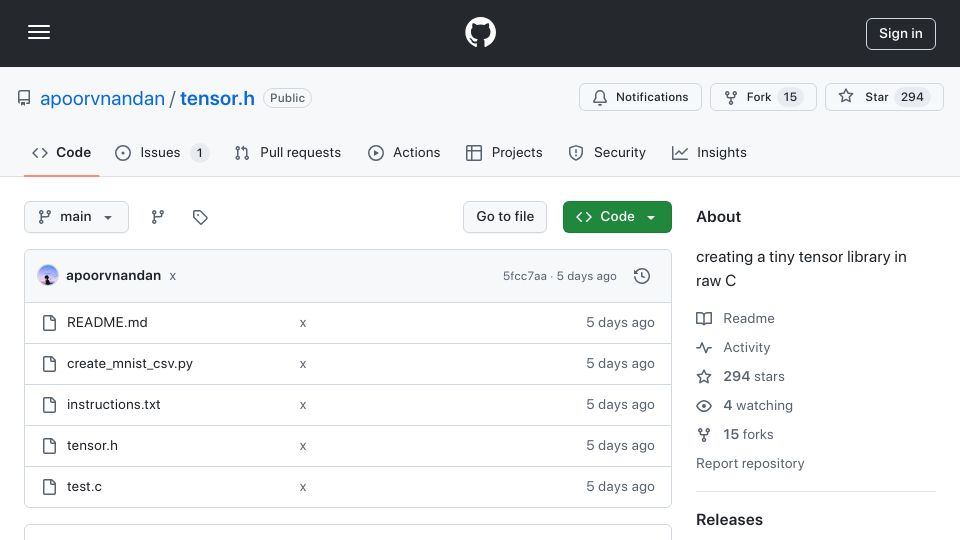
Task: Open the hamburger navigation menu
Action: 39,32
